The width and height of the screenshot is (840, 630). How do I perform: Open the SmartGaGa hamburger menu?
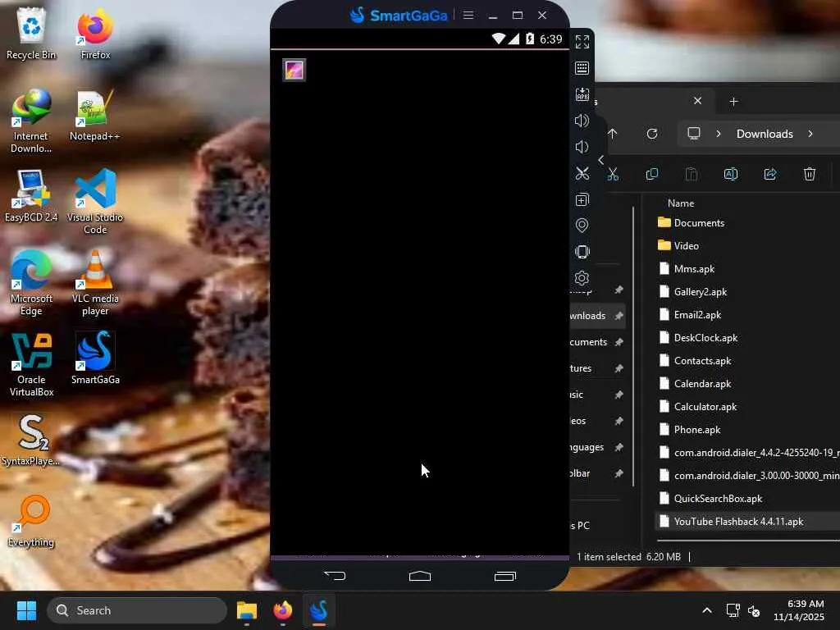click(x=468, y=15)
